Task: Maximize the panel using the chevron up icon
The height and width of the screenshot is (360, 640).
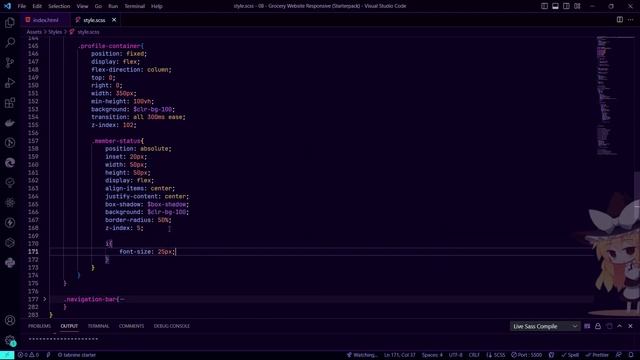Action: pos(620,326)
